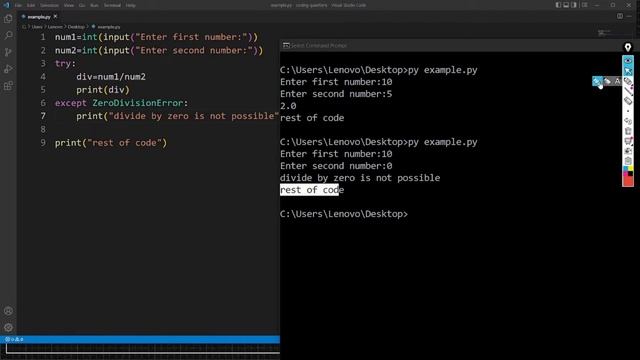
Task: Click the VS Code logo icon
Action: pos(6,5)
